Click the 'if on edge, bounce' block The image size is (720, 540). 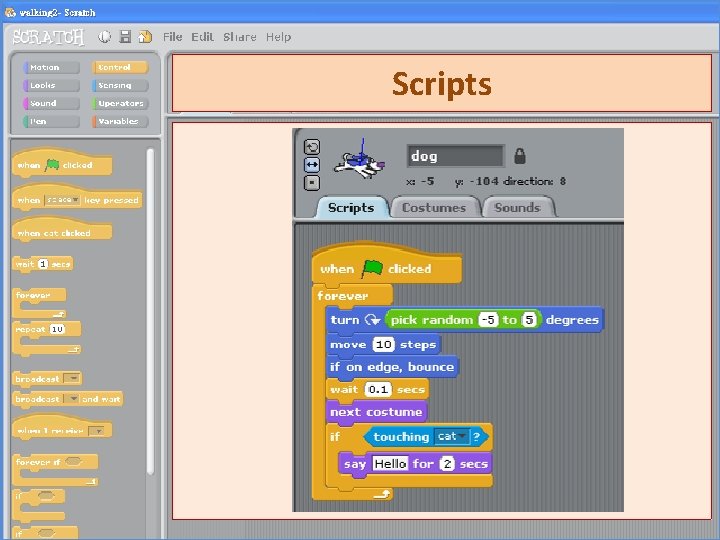392,366
